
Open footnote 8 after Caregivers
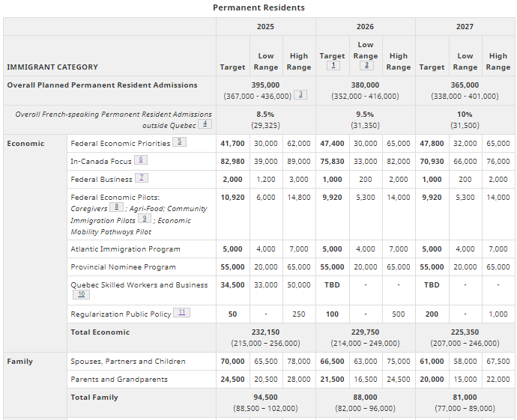pos(116,207)
